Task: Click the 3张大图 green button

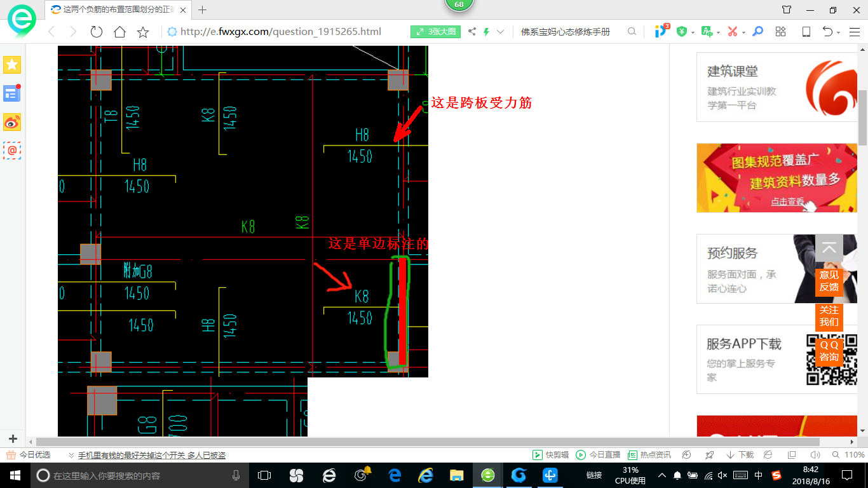Action: pos(435,31)
